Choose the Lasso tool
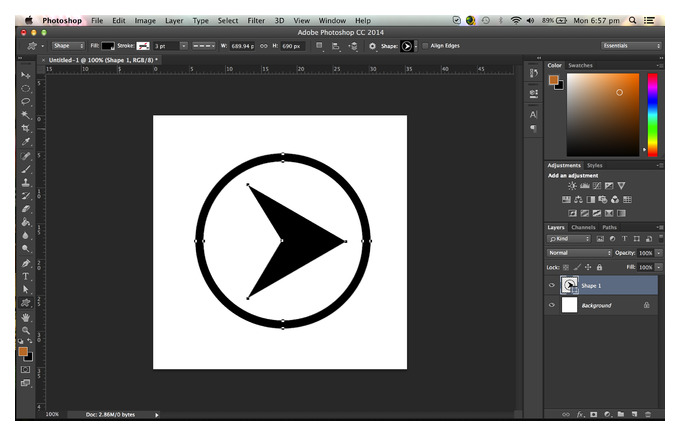This screenshot has height=436, width=680. coord(26,102)
